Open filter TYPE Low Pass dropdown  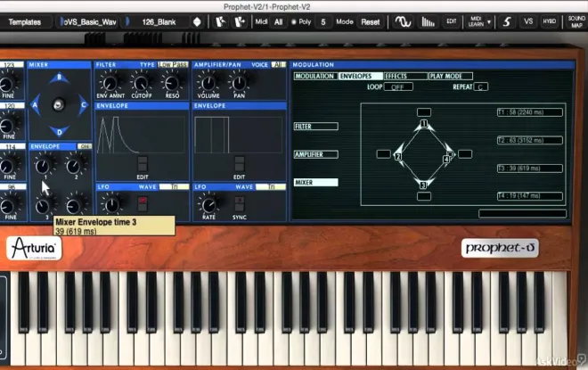tap(173, 64)
